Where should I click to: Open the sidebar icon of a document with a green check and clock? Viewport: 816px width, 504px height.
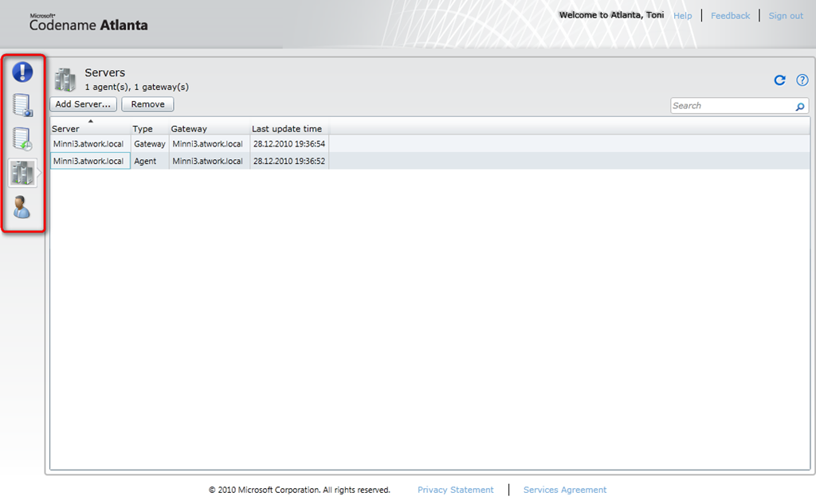(22, 139)
